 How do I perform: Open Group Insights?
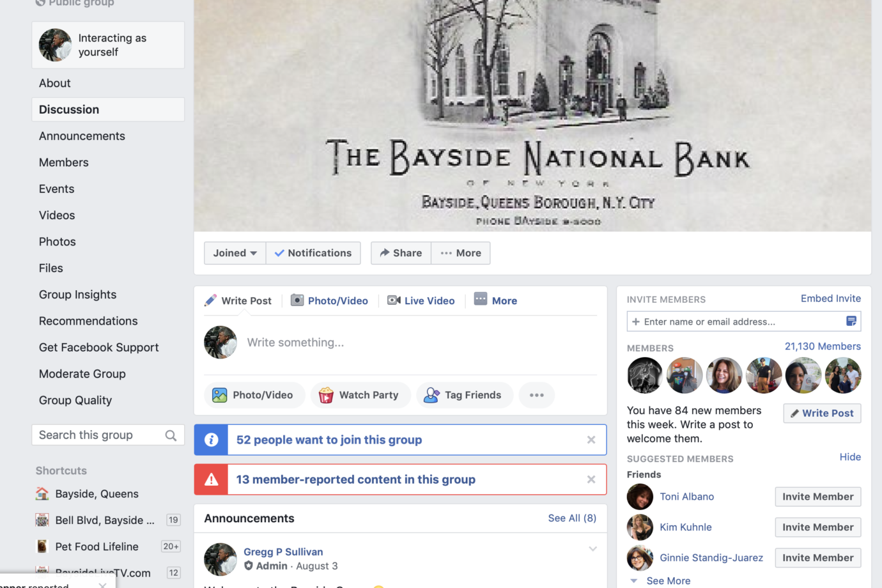coord(78,295)
